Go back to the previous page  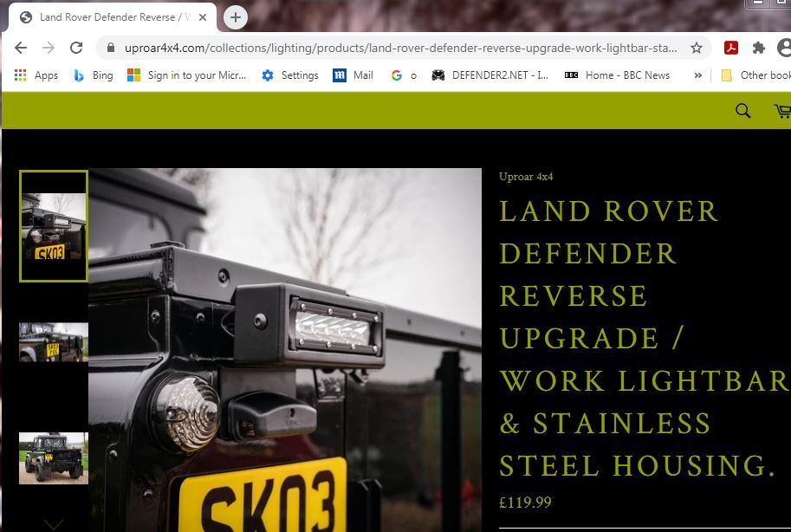[21, 48]
